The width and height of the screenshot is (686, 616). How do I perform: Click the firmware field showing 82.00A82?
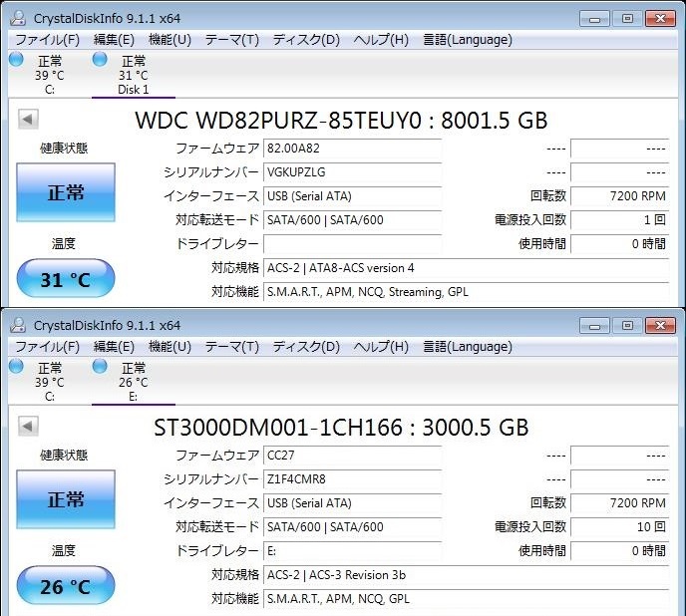352,149
